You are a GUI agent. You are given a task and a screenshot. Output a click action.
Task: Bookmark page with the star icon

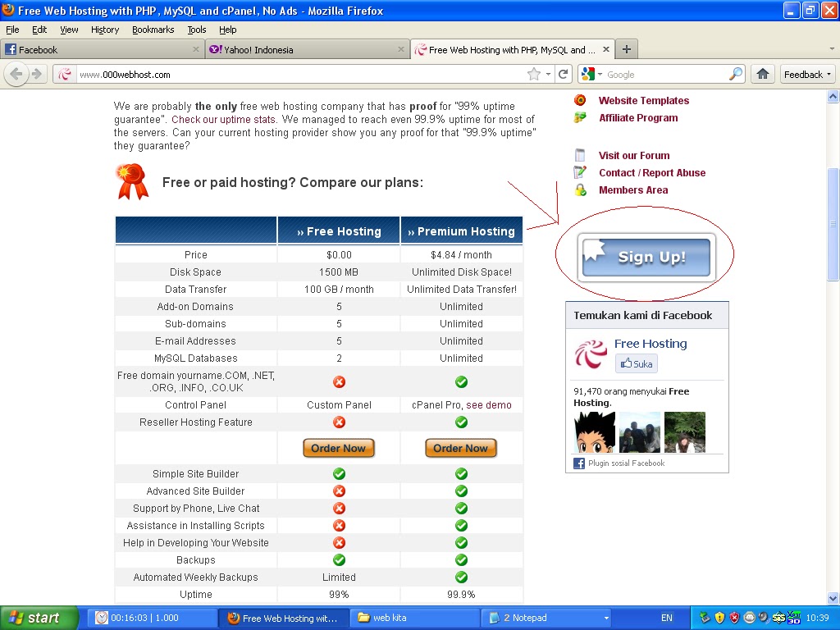[x=533, y=75]
